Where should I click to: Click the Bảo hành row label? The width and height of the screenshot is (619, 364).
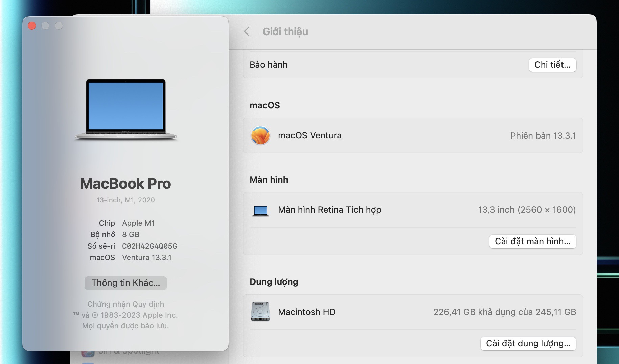click(269, 65)
